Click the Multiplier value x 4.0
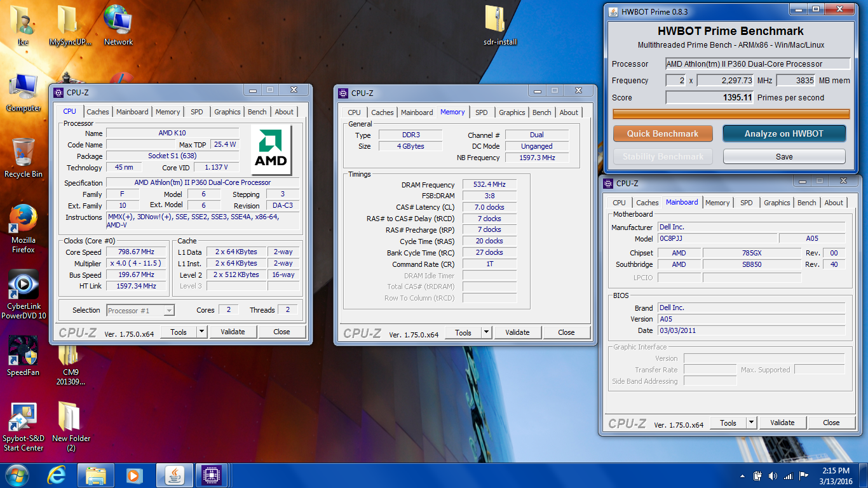 tap(137, 264)
